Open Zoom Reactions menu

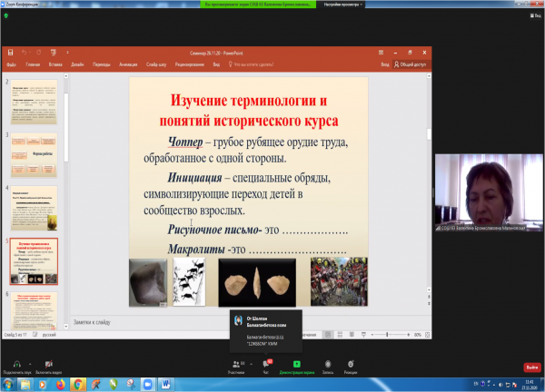[x=351, y=363]
